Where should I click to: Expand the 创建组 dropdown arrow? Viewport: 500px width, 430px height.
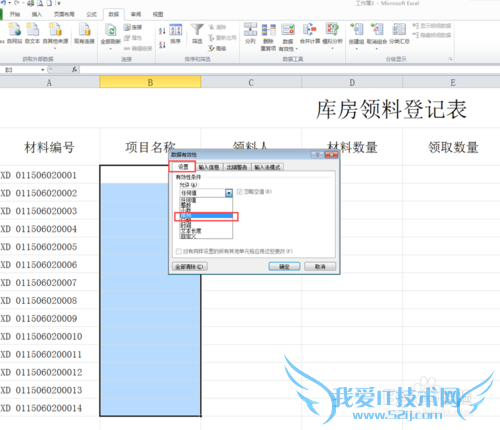[356, 49]
